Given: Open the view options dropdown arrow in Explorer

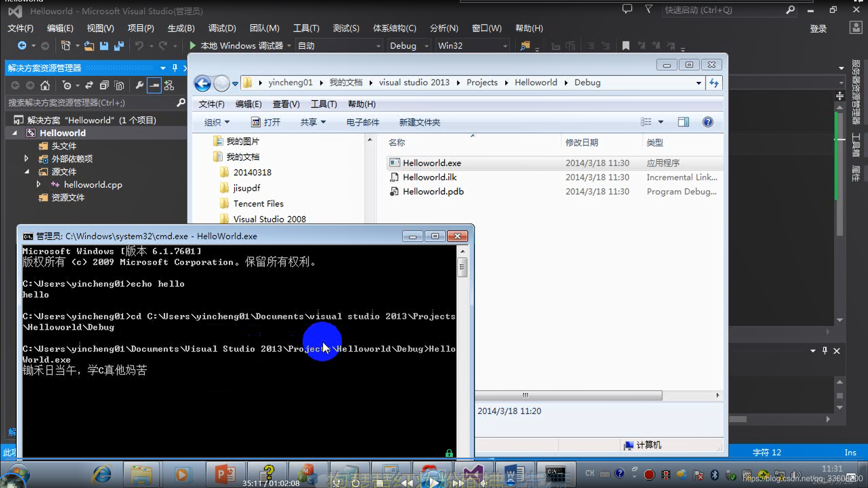Looking at the screenshot, I should (660, 122).
